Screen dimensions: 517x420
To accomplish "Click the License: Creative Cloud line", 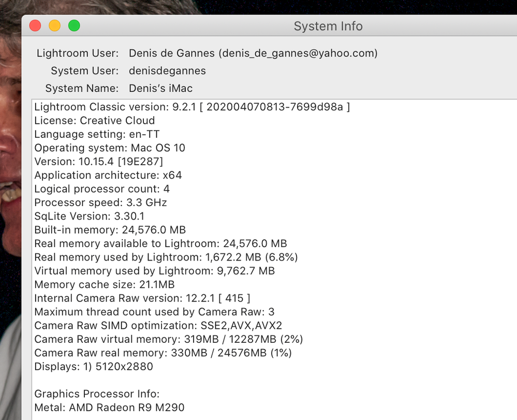I will pyautogui.click(x=94, y=121).
